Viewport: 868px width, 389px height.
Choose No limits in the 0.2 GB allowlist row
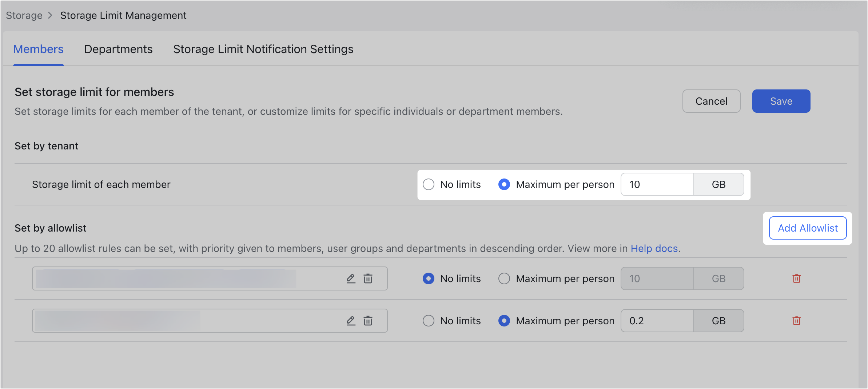429,321
